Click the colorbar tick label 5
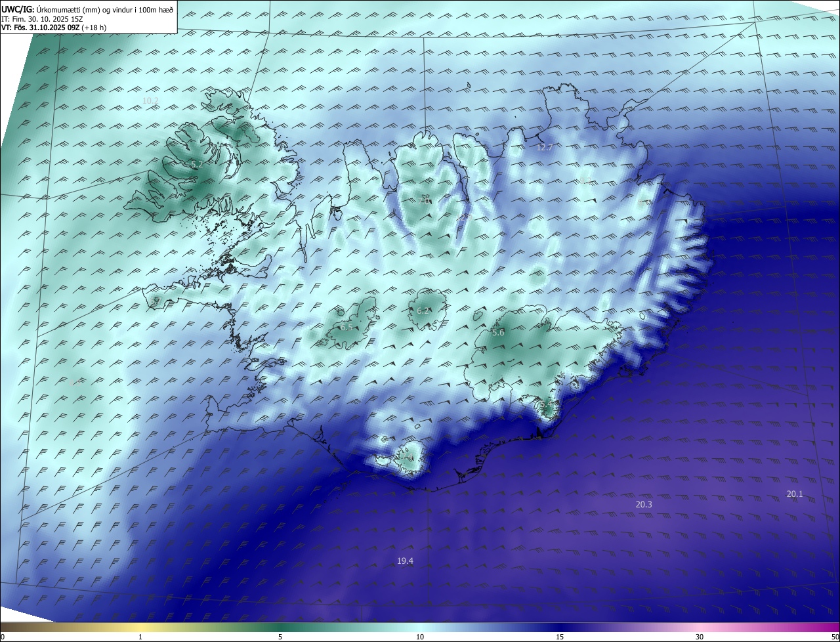 [280, 637]
